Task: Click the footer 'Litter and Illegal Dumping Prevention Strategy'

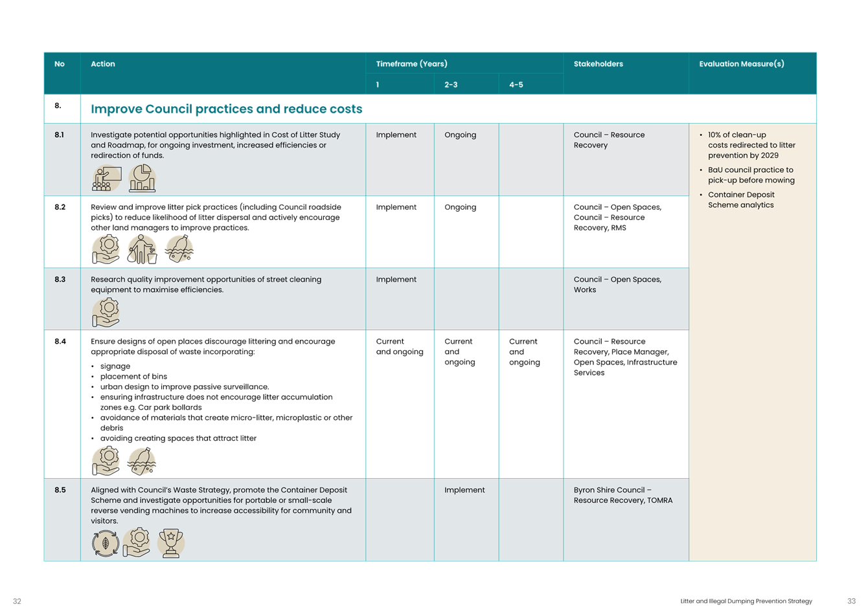Action: point(746,601)
